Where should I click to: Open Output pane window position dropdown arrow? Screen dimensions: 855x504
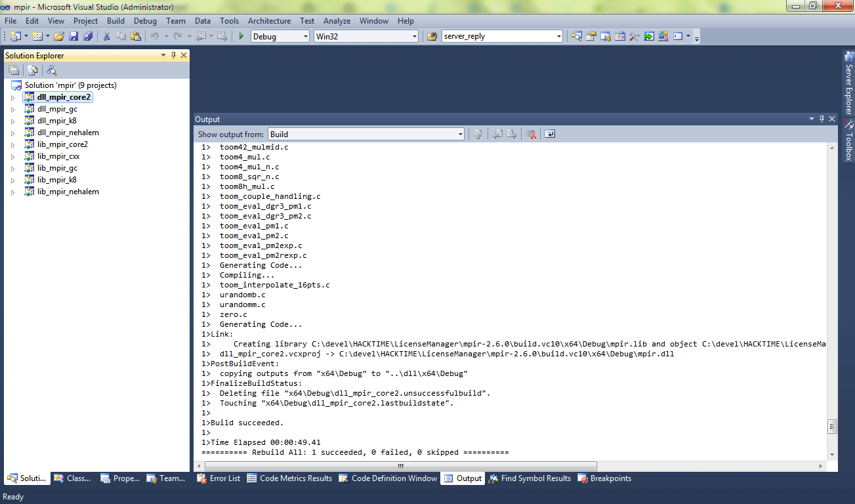(812, 119)
